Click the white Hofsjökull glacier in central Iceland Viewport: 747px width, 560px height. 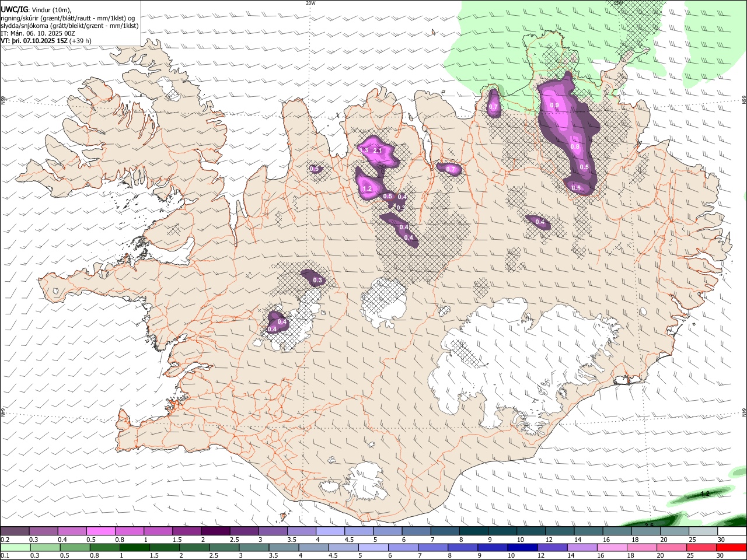point(383,302)
